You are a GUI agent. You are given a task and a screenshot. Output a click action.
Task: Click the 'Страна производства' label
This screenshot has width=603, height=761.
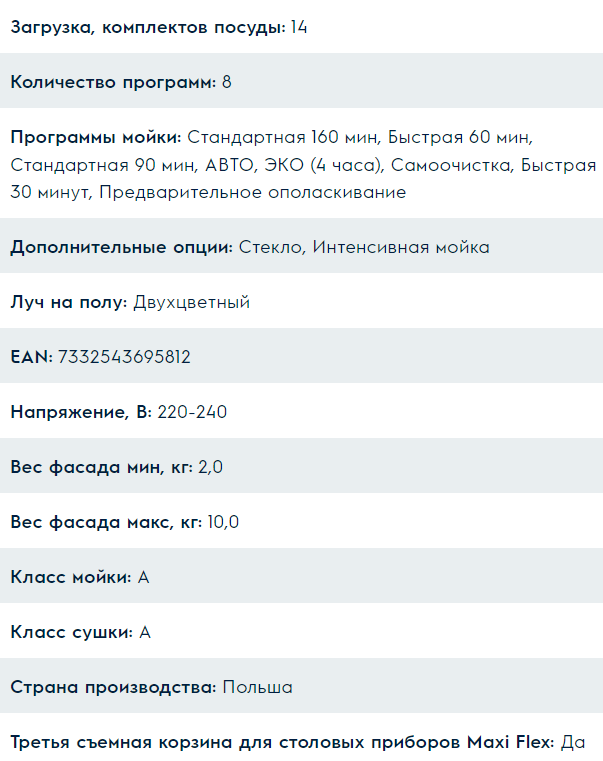(x=114, y=687)
